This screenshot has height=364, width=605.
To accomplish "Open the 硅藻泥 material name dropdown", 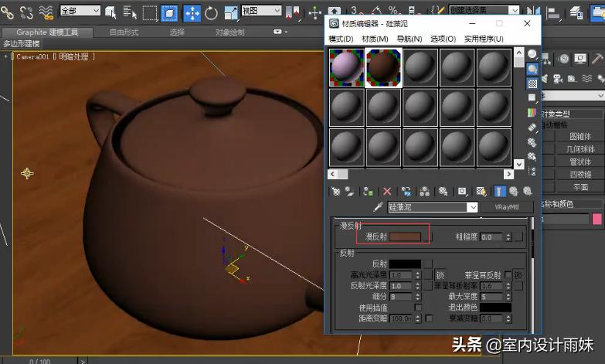I will pyautogui.click(x=473, y=207).
